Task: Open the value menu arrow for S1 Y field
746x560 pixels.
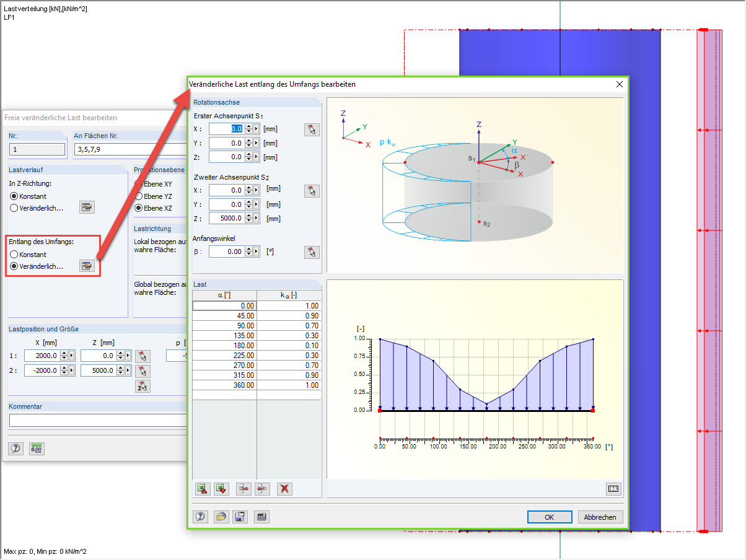Action: (x=257, y=143)
